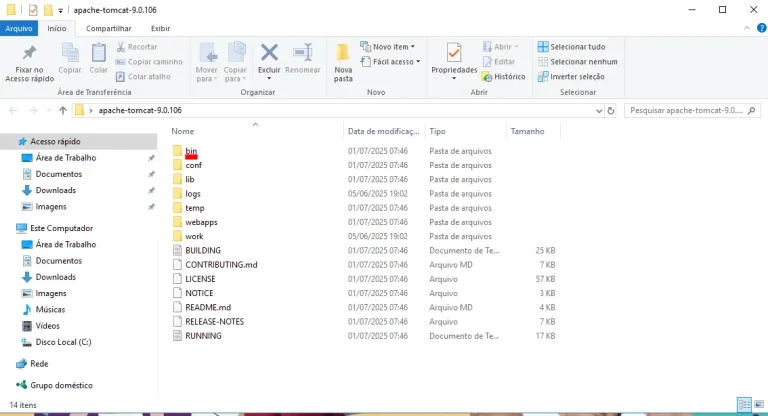Click Selecionar tudo
This screenshot has height=416, width=768.
tap(571, 47)
